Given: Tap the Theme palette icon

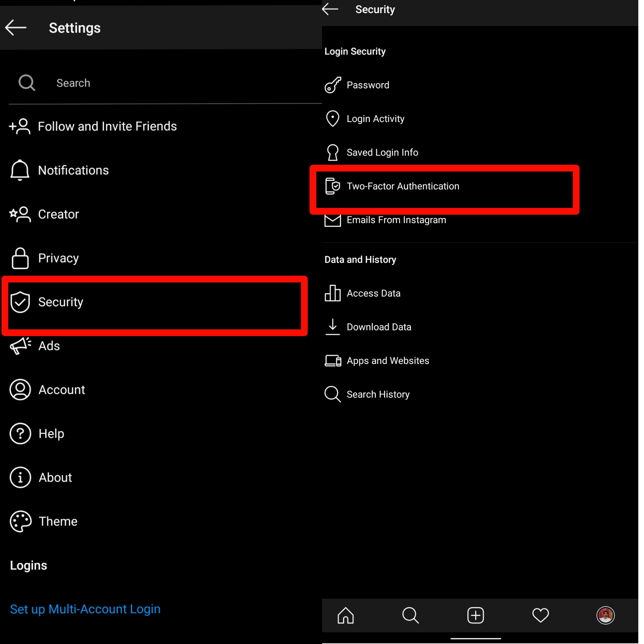Looking at the screenshot, I should tap(20, 521).
